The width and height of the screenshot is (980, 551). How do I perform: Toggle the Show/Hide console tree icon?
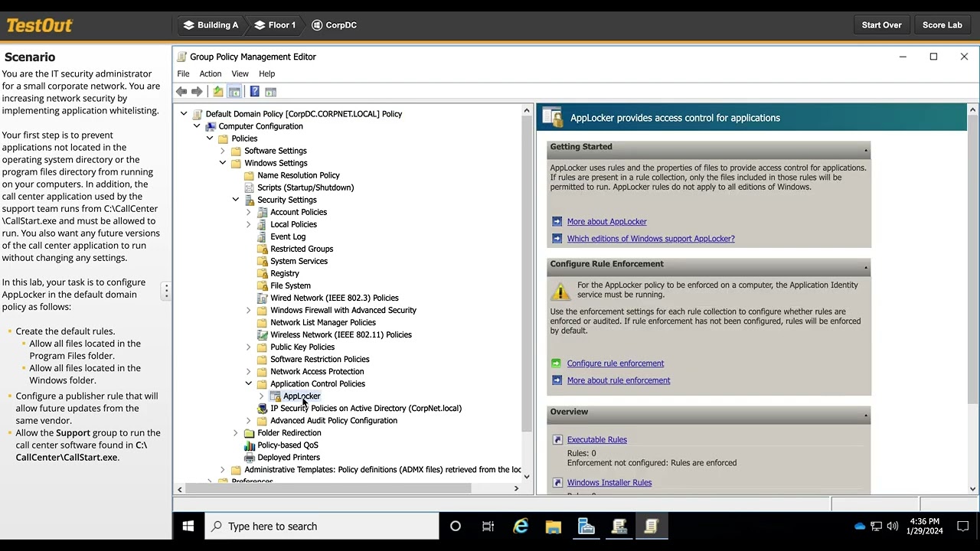coord(234,92)
